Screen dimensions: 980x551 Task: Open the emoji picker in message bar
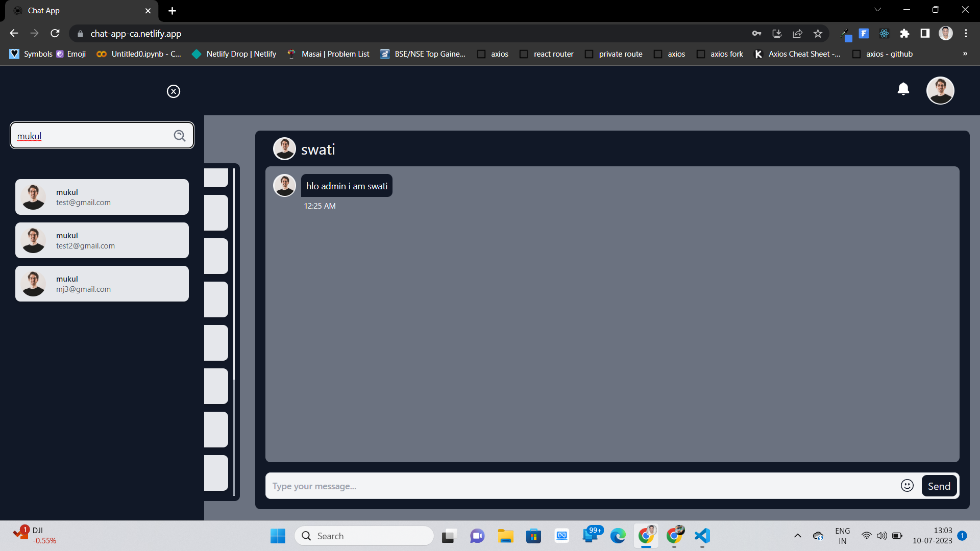907,486
